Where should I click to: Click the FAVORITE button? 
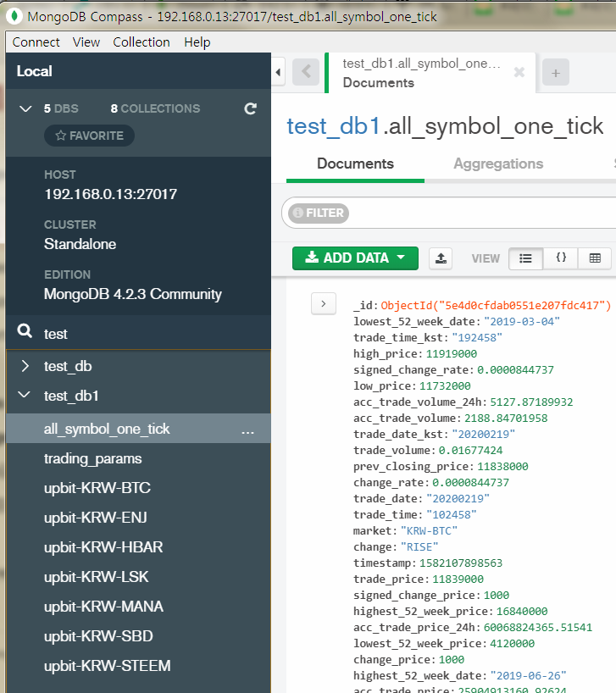(x=89, y=136)
